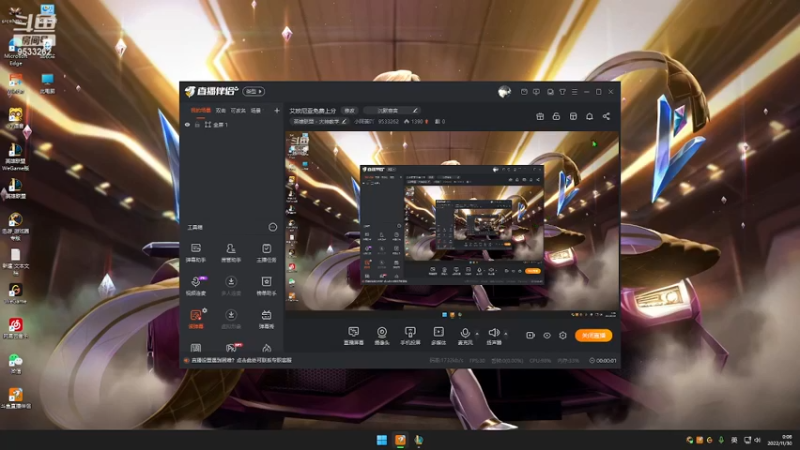This screenshot has height=450, width=800.
Task: Open the notification bell
Action: coord(589,116)
